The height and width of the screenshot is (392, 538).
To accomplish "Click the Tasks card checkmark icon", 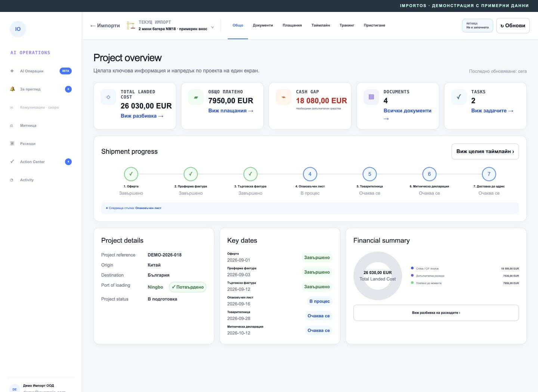I will coord(459,97).
